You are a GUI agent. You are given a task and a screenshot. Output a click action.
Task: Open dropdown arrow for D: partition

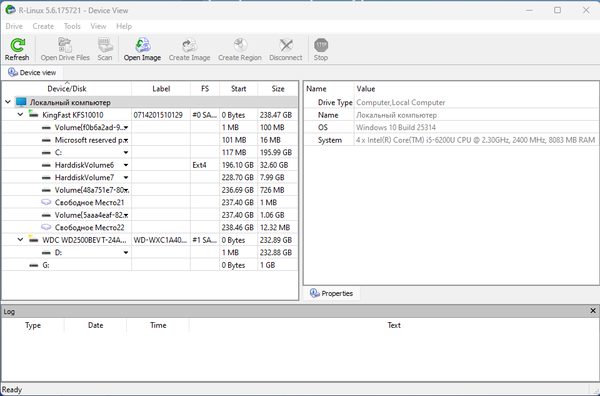(126, 253)
